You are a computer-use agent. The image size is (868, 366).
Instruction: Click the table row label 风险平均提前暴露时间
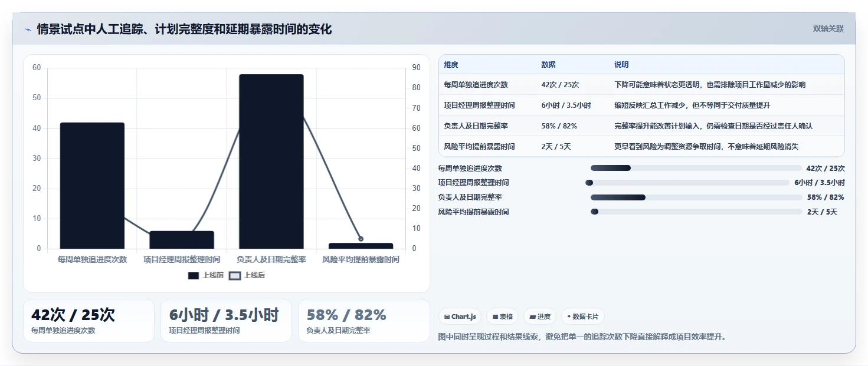(x=480, y=147)
